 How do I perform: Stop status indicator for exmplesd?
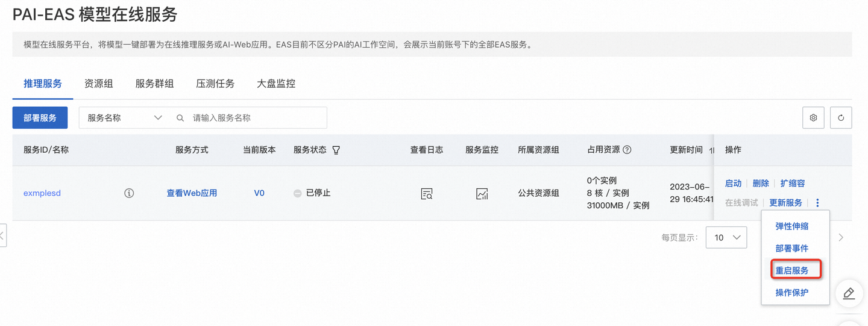(297, 193)
